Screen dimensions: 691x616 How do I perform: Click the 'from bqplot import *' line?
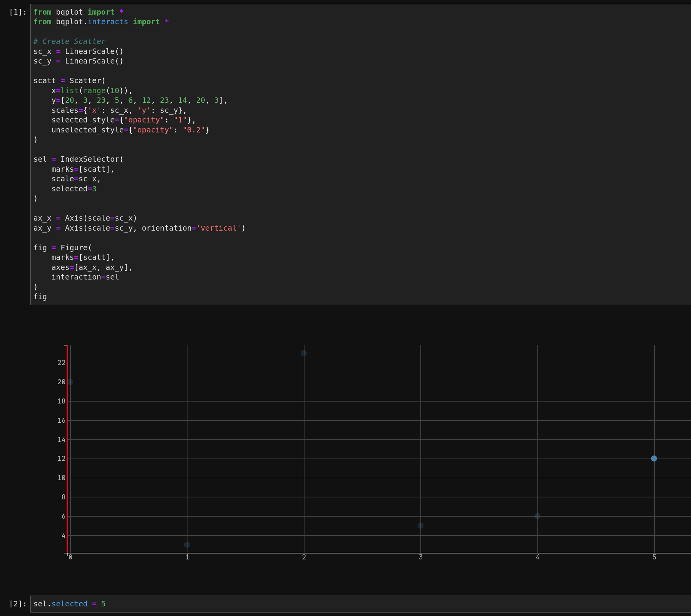pos(79,12)
